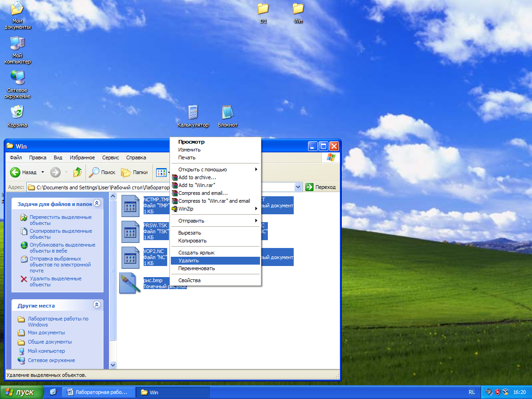This screenshot has width=532, height=399.
Task: Collapse the Другие места panel
Action: click(x=97, y=304)
